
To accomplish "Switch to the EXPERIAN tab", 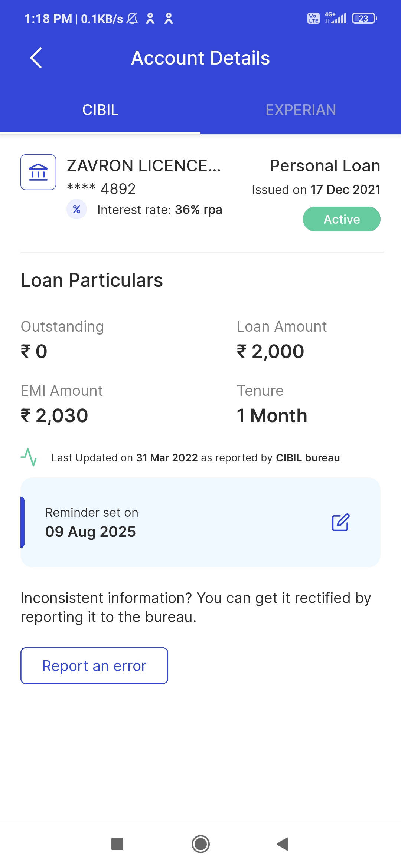I will 301,110.
